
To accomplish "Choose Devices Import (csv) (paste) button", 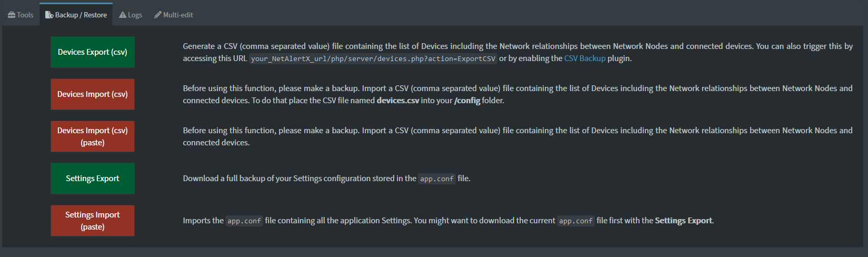I will (x=93, y=136).
